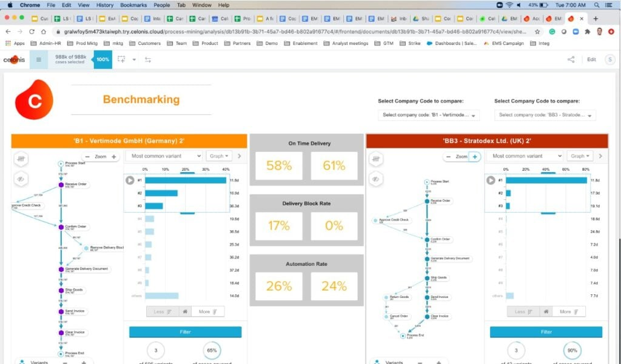Viewport: 621px width, 364px height.
Task: Open the Apple menu
Action: (x=10, y=5)
